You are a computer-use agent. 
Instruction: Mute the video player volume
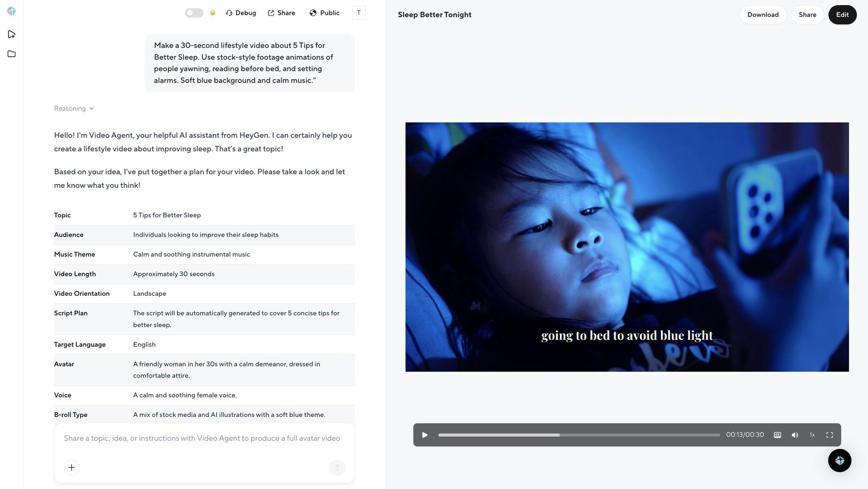pos(795,435)
